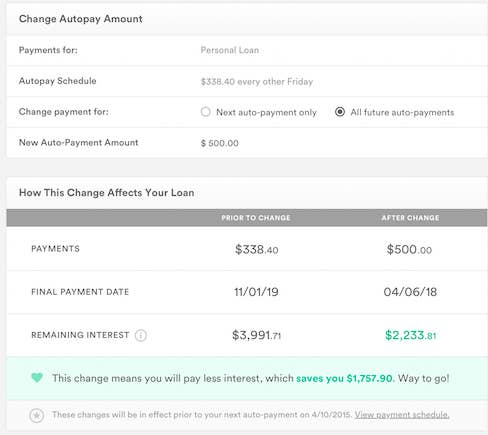The width and height of the screenshot is (488, 435).
Task: Click the Change Autopay Amount heading
Action: [x=81, y=19]
